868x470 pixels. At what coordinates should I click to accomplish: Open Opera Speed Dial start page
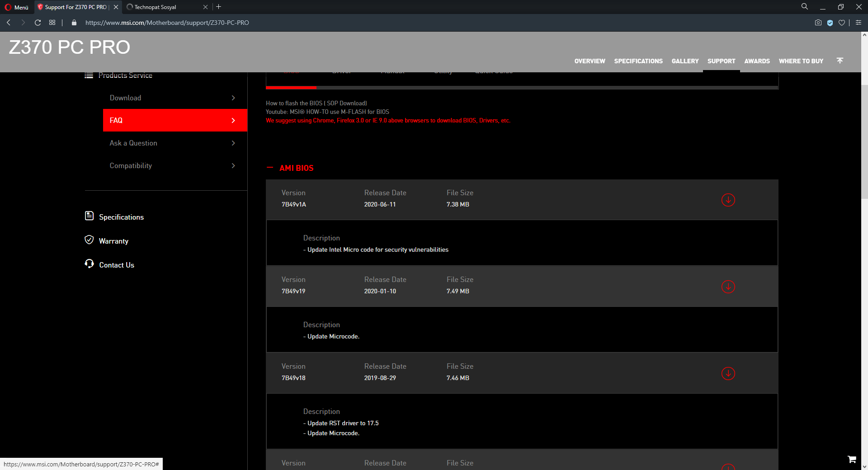click(52, 23)
